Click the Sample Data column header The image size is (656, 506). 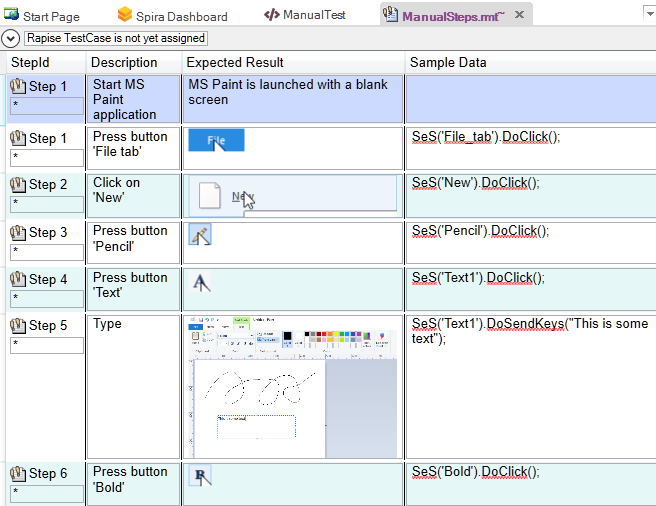pos(449,62)
